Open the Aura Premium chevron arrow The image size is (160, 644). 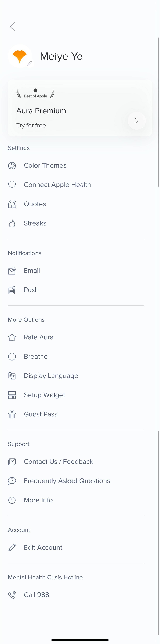[x=137, y=121]
